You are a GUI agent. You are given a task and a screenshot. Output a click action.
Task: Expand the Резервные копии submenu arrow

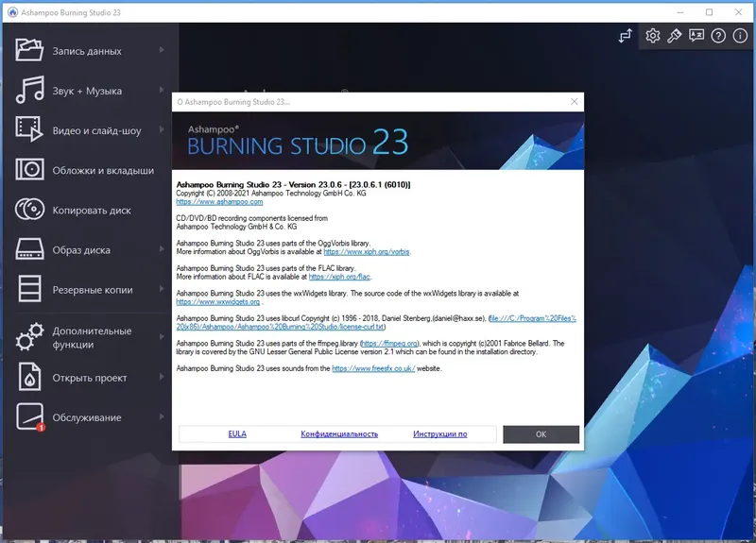click(x=162, y=289)
